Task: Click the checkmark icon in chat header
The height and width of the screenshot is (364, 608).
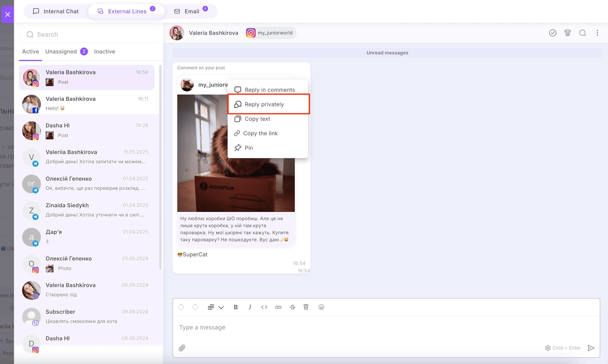Action: (552, 33)
